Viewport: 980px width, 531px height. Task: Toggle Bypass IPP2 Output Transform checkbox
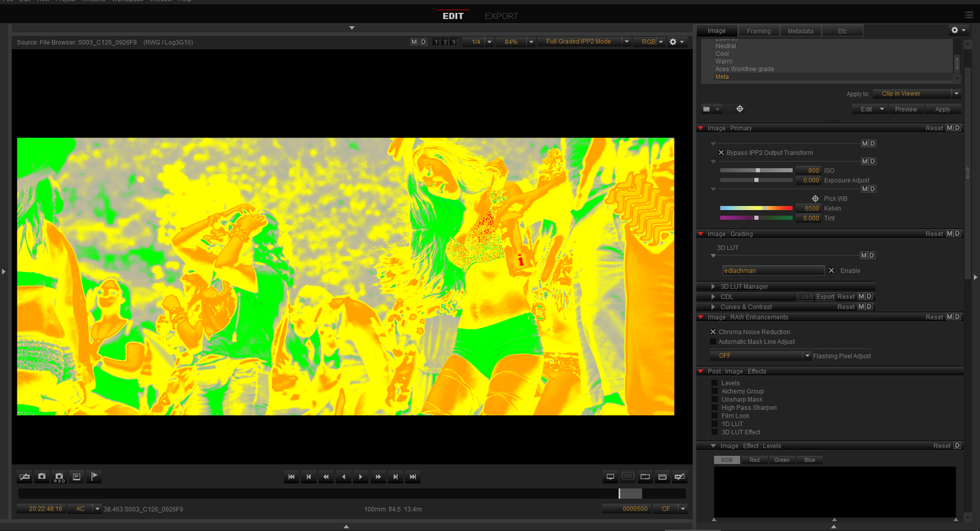pos(721,152)
